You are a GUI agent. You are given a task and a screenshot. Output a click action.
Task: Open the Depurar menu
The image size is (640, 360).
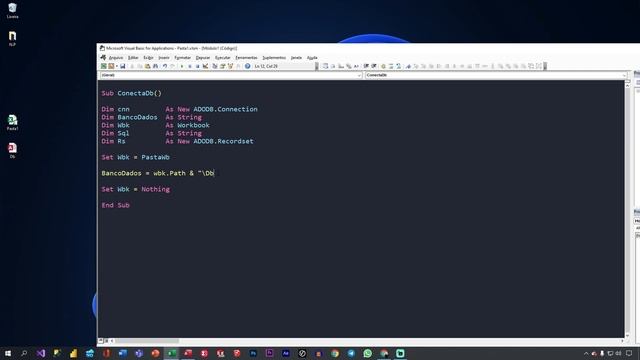[202, 58]
